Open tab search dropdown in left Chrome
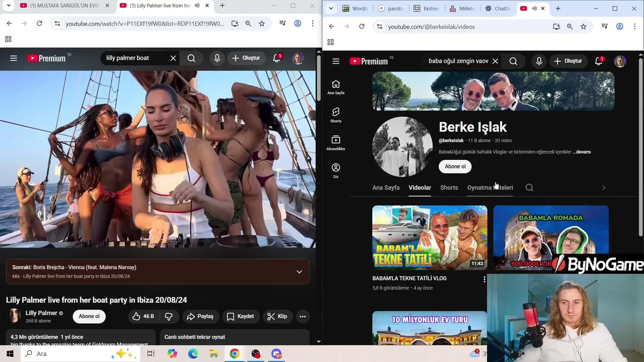Viewport: 644px width, 362px height. (9, 6)
